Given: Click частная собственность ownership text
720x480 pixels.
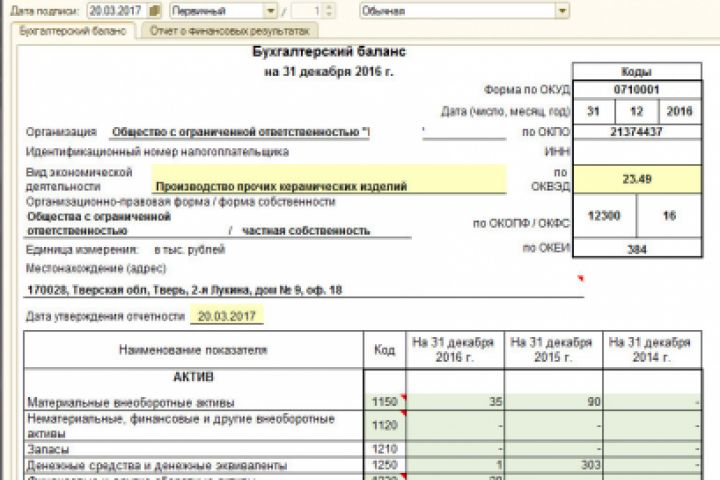Looking at the screenshot, I should tap(306, 231).
